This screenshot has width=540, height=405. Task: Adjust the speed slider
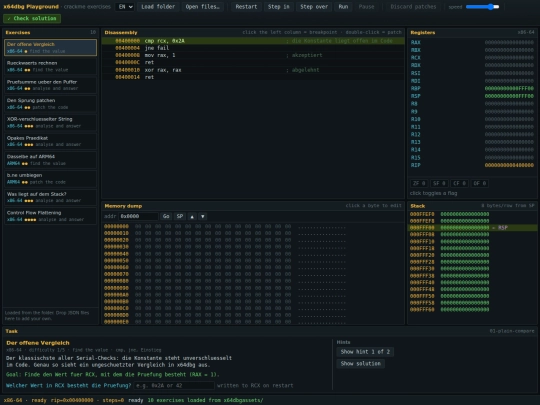pyautogui.click(x=482, y=7)
